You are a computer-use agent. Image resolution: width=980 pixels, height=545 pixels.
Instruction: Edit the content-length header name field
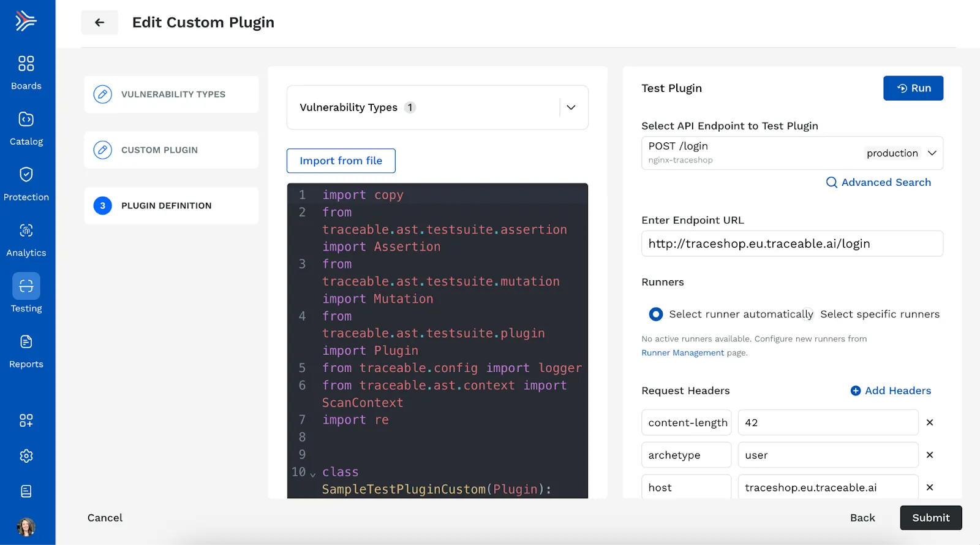coord(687,422)
